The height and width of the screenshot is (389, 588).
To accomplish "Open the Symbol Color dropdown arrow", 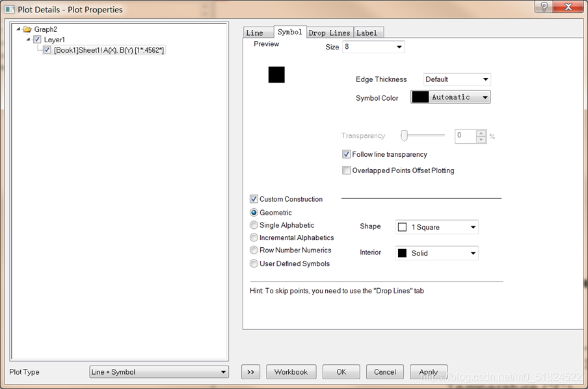I will pos(485,97).
